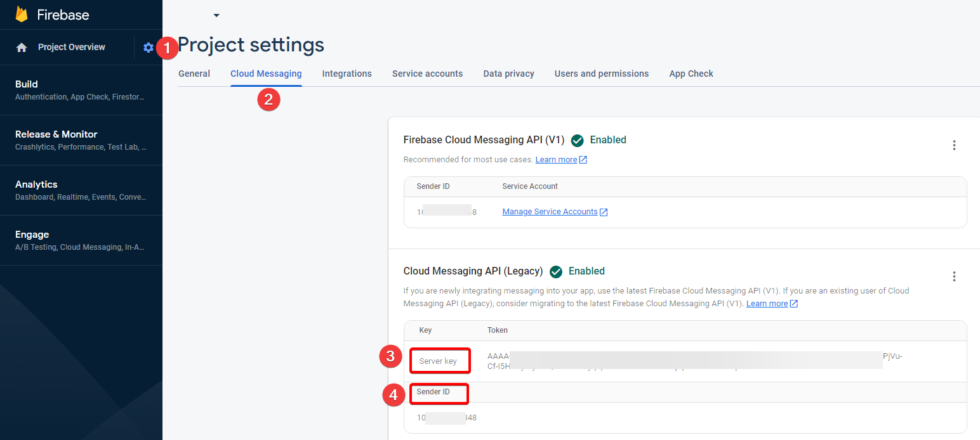The width and height of the screenshot is (980, 440).
Task: Open the project selector dropdown arrow
Action: click(x=216, y=15)
